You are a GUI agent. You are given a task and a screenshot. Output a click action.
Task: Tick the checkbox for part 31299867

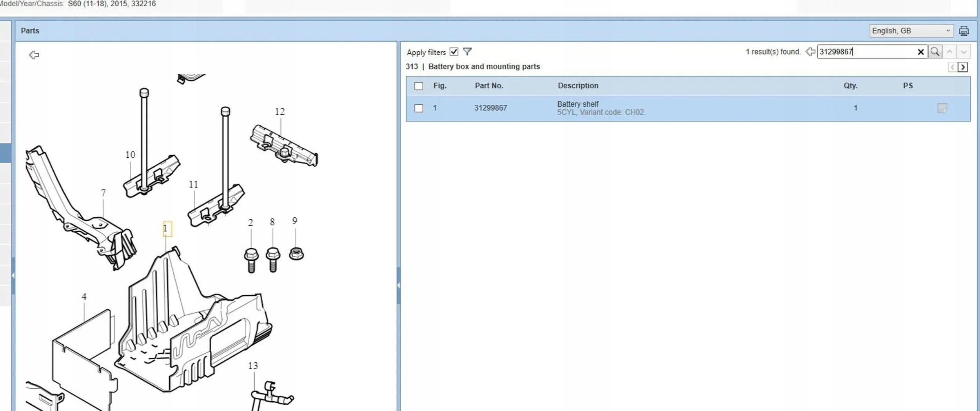coord(419,108)
